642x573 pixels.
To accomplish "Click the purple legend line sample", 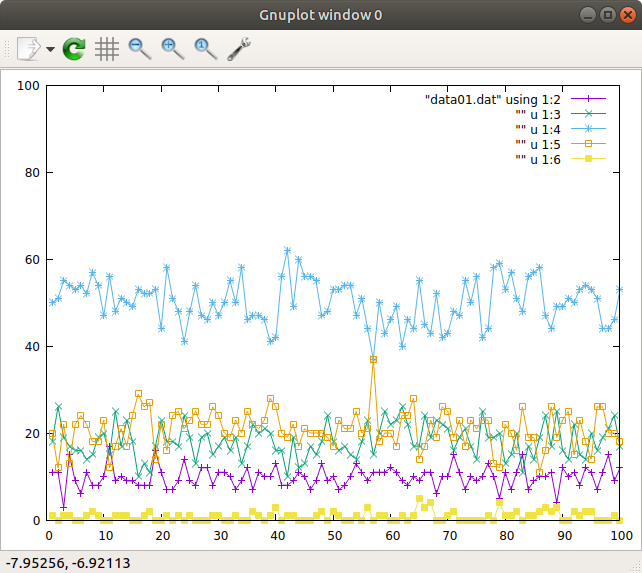I will coord(588,99).
